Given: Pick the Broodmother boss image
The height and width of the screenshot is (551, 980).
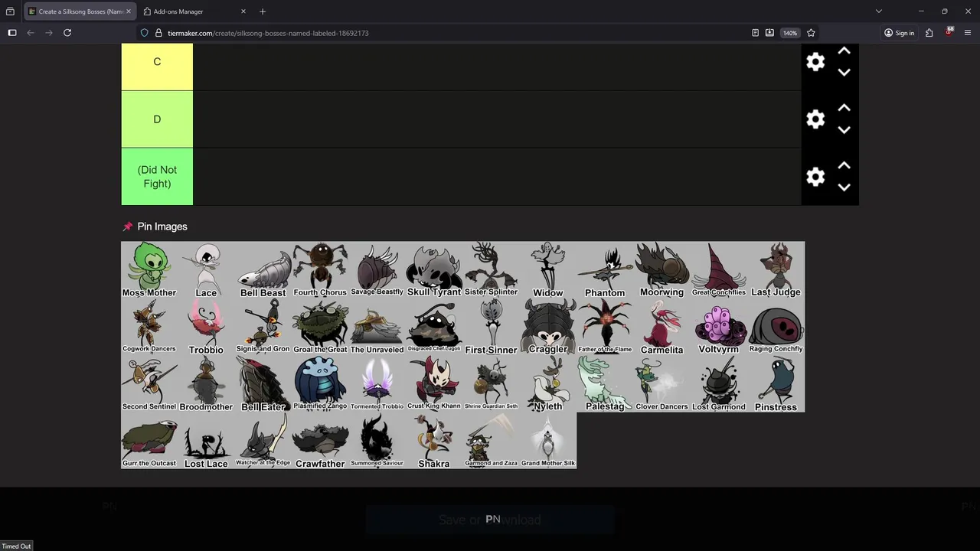Looking at the screenshot, I should click(x=206, y=384).
